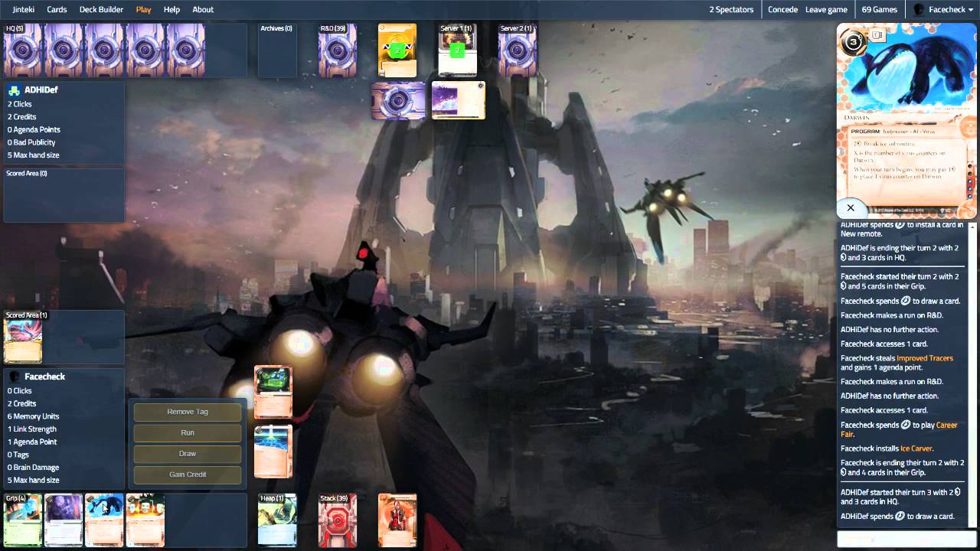Viewport: 980px width, 551px height.
Task: Click the runner identity card
Action: click(397, 520)
